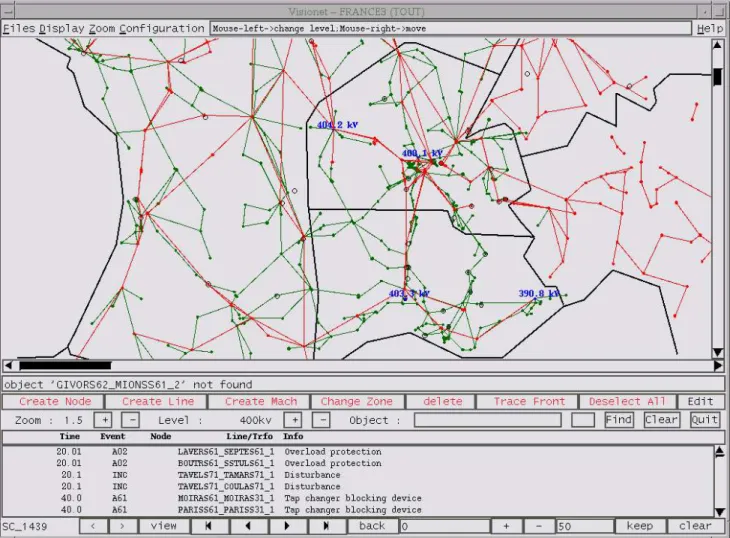Raise voltage level with plus button
The height and width of the screenshot is (538, 730).
294,420
